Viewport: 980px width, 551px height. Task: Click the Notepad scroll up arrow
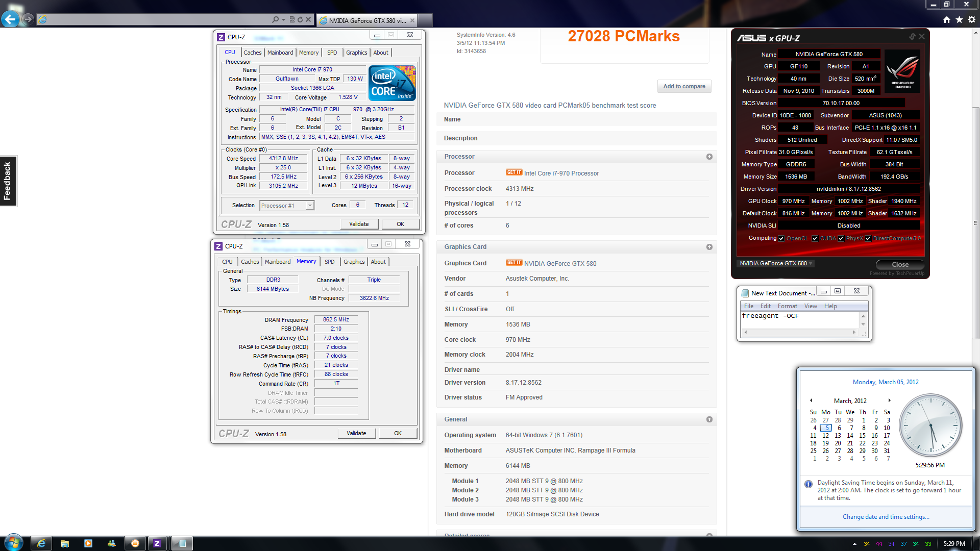863,316
